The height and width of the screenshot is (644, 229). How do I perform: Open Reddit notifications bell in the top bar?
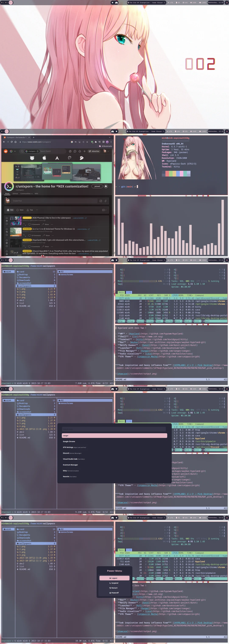(80, 151)
